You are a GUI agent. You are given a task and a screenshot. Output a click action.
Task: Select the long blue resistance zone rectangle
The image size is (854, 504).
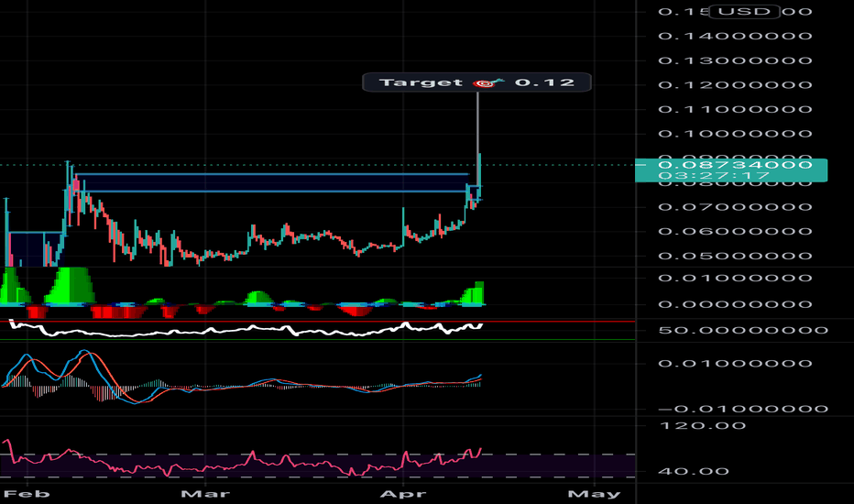click(272, 182)
